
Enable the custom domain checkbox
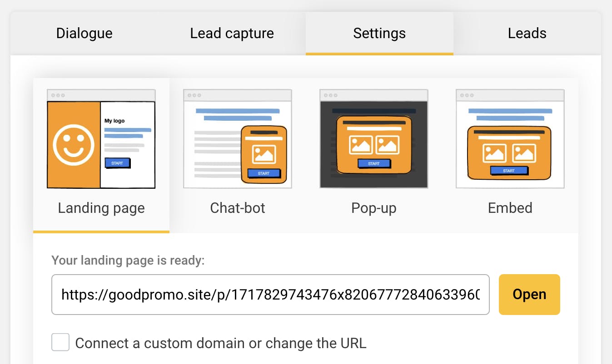click(60, 342)
